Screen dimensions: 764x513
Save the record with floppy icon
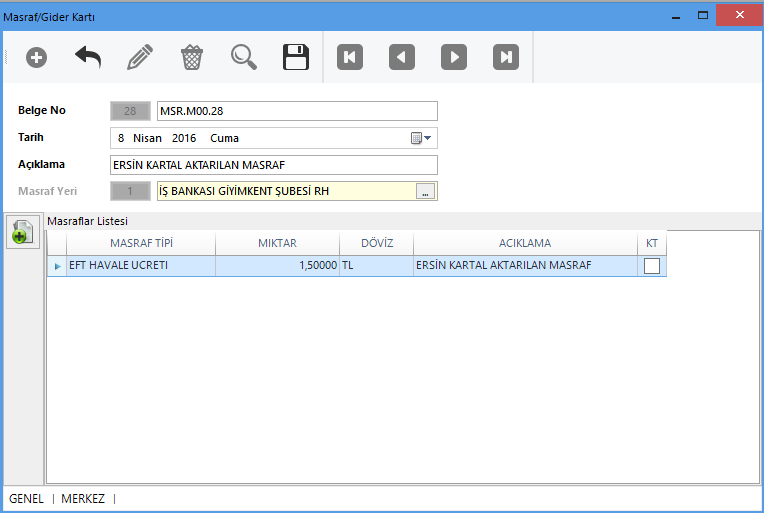pos(296,57)
